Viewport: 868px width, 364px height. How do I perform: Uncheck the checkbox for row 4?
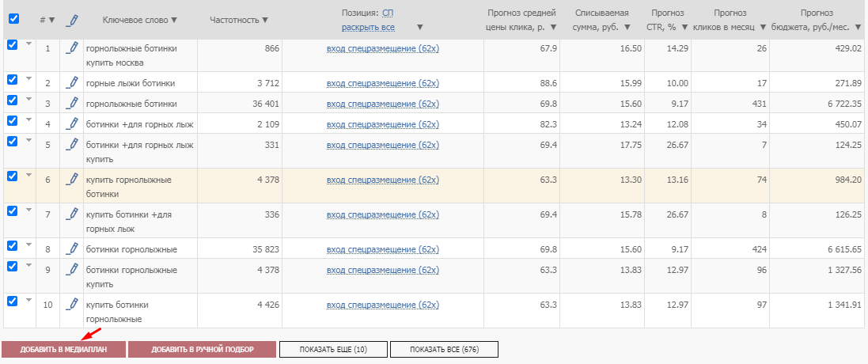[13, 120]
